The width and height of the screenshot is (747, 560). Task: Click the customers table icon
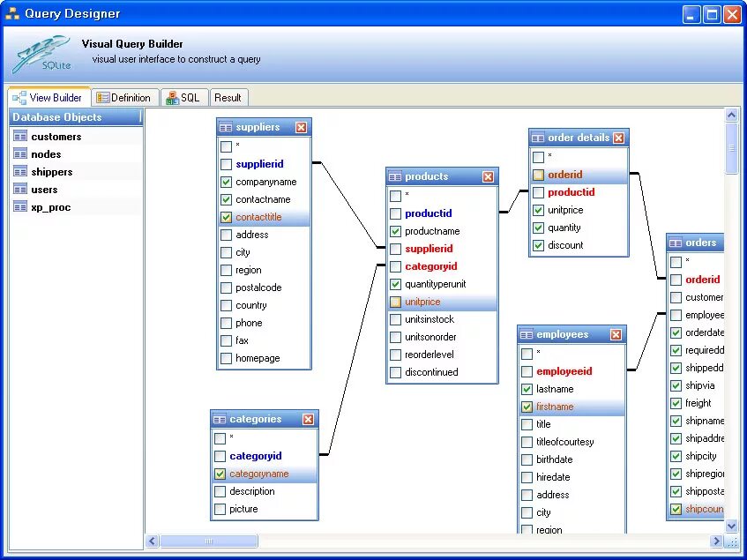point(20,137)
